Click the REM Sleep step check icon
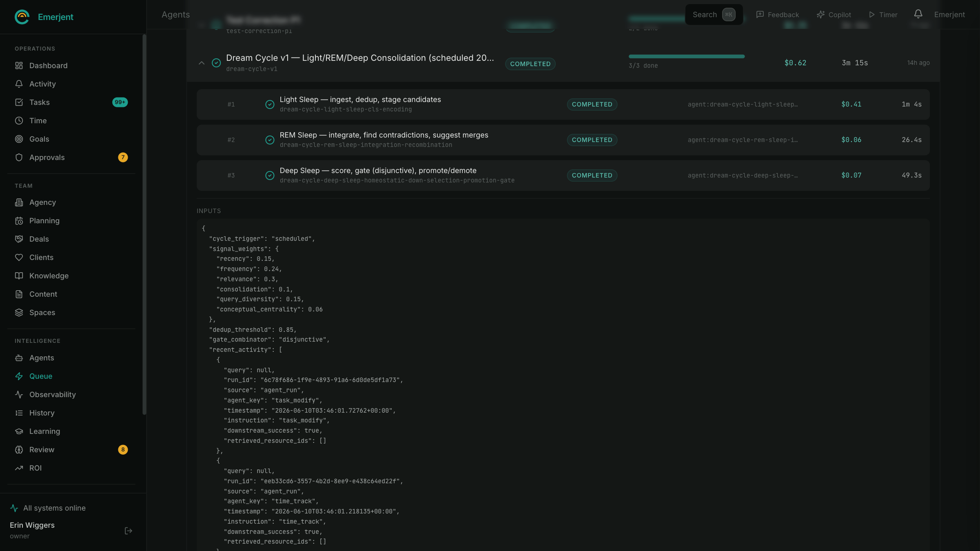The height and width of the screenshot is (551, 980). [270, 140]
